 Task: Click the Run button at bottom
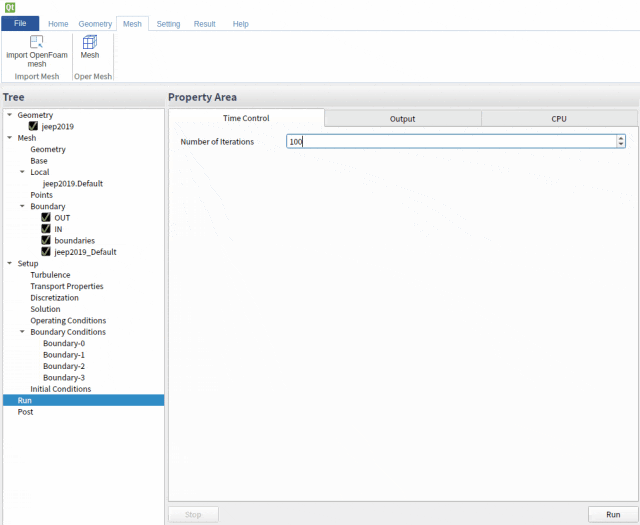tap(613, 514)
